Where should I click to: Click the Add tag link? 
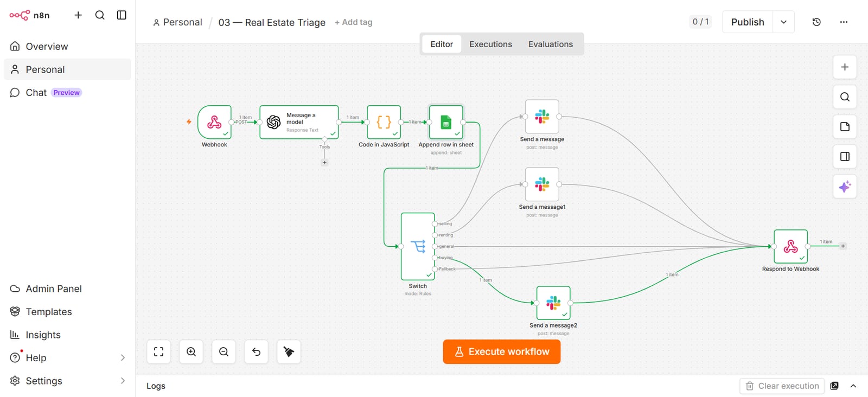354,22
